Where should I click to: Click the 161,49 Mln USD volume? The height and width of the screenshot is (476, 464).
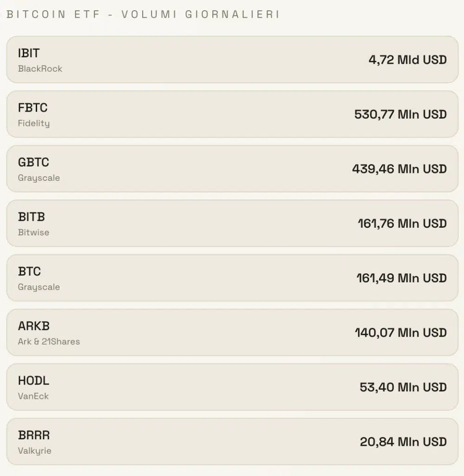(x=401, y=278)
